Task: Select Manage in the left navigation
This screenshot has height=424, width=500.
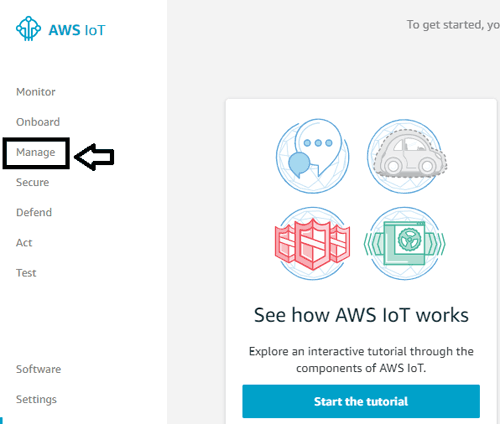Action: [x=36, y=152]
